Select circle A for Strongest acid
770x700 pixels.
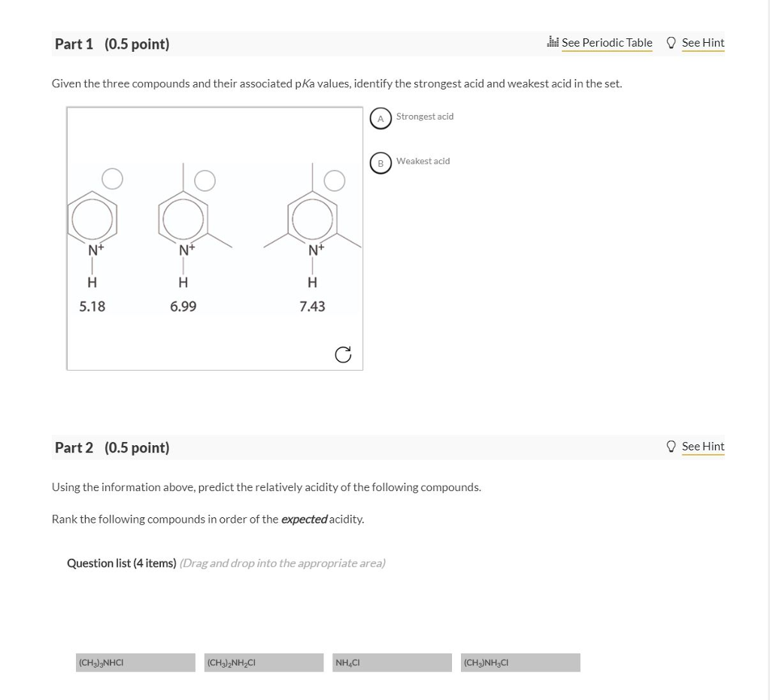click(x=380, y=118)
